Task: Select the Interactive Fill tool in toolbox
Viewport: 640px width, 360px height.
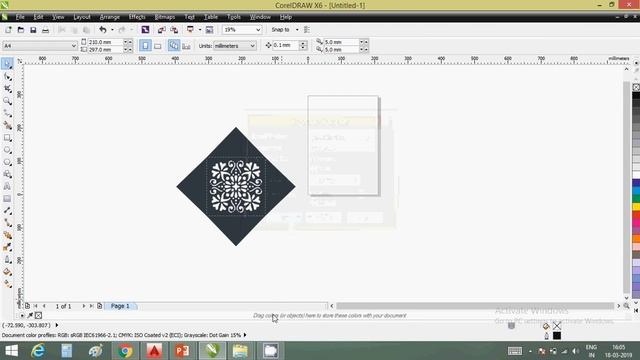Action: point(7,284)
